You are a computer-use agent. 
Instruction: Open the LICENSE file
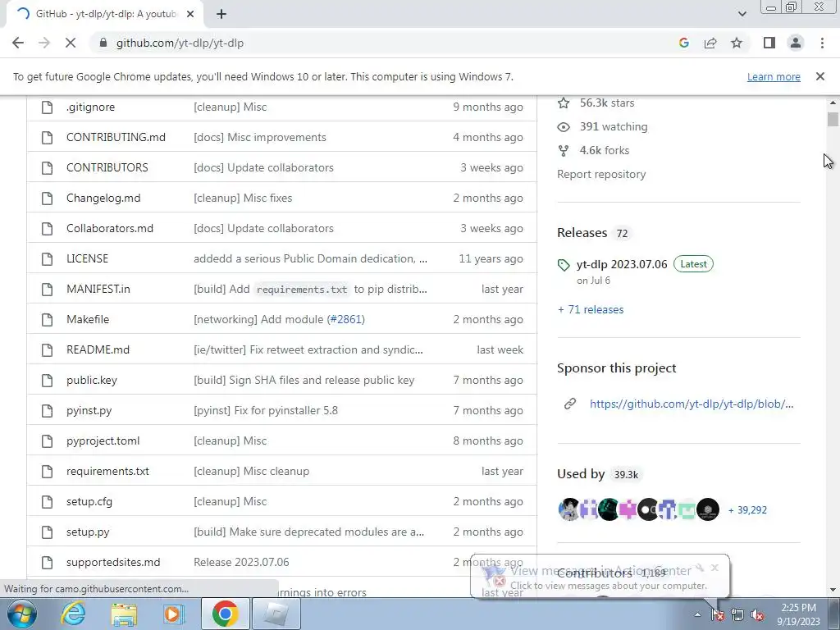click(x=87, y=258)
